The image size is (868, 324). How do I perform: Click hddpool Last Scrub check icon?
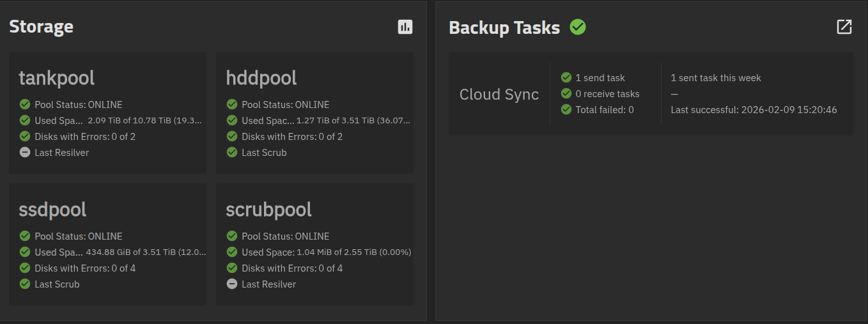(x=232, y=153)
